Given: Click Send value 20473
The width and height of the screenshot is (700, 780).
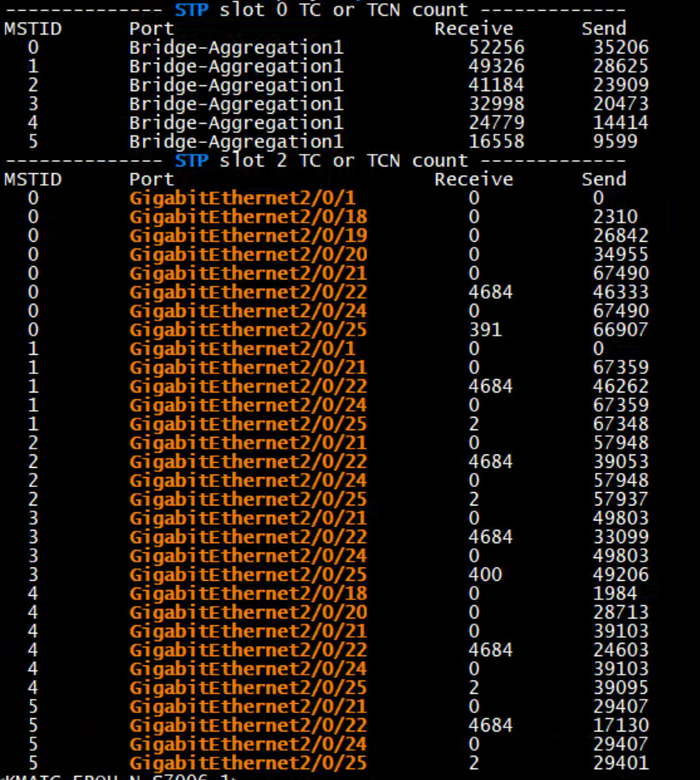Looking at the screenshot, I should coord(620,105).
